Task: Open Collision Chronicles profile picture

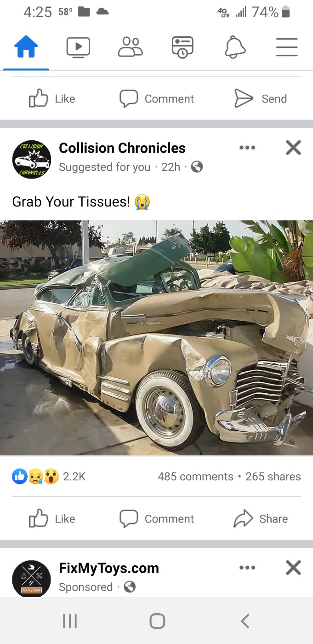Action: (32, 160)
